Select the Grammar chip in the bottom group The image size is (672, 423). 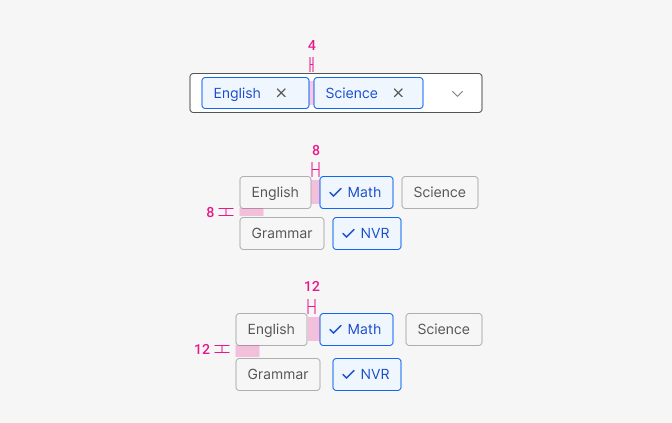pyautogui.click(x=278, y=374)
